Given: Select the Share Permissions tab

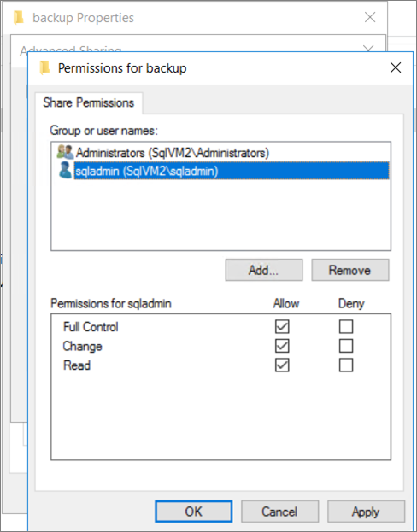Looking at the screenshot, I should tap(89, 102).
